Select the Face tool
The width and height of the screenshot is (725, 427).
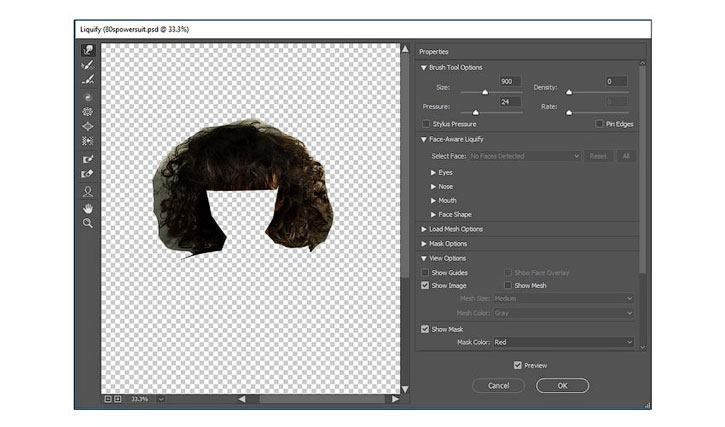(88, 192)
